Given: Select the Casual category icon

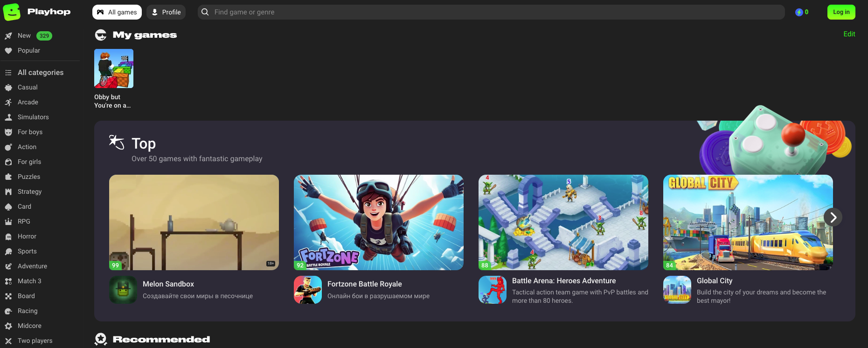Looking at the screenshot, I should [8, 88].
